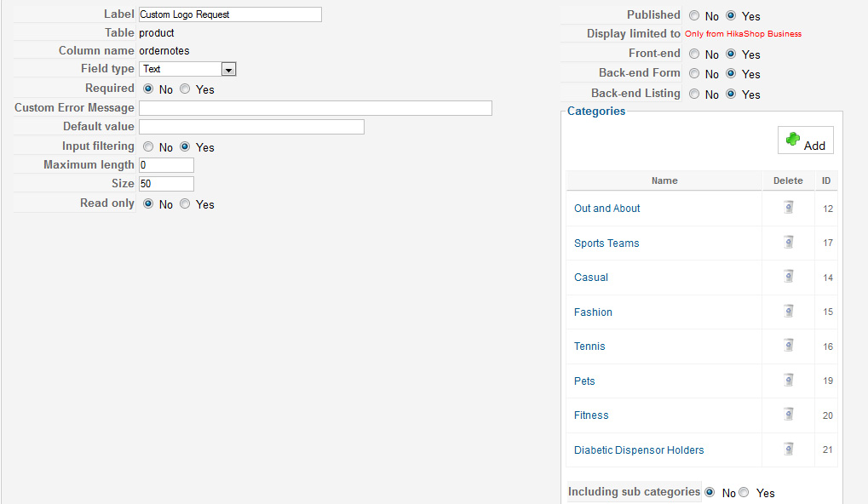868x504 pixels.
Task: Delete the Fitness category
Action: [789, 415]
